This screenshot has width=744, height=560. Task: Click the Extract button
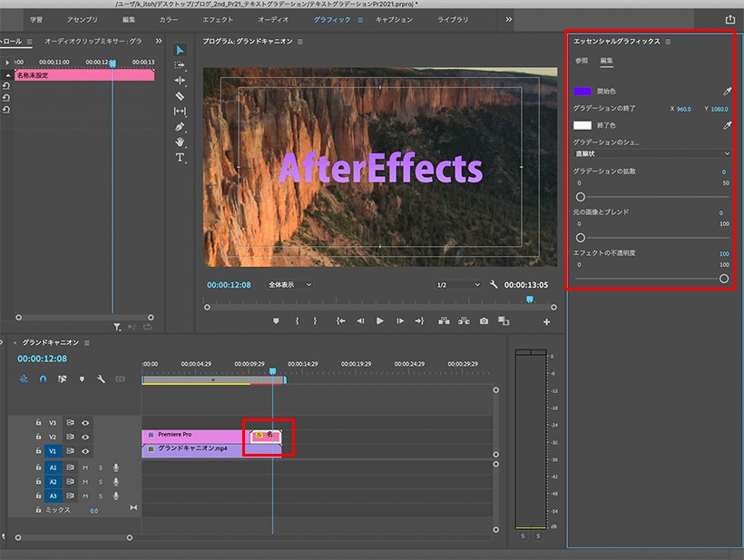point(464,321)
